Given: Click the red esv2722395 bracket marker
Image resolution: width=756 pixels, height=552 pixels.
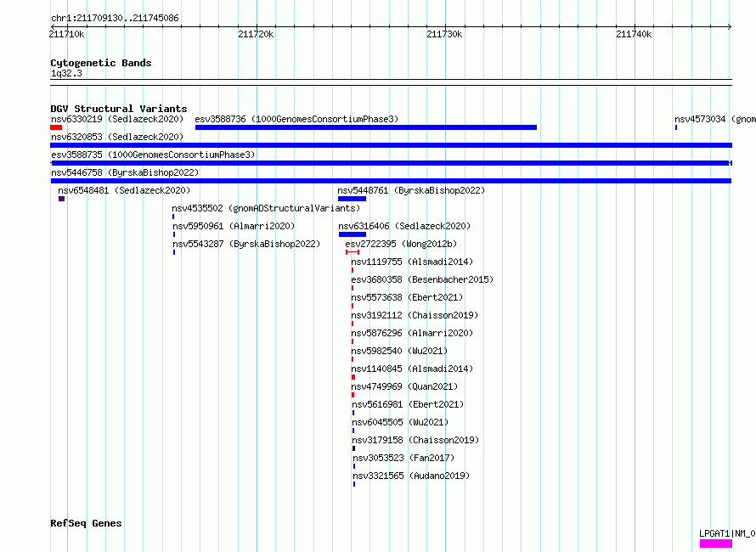Looking at the screenshot, I should tap(353, 252).
